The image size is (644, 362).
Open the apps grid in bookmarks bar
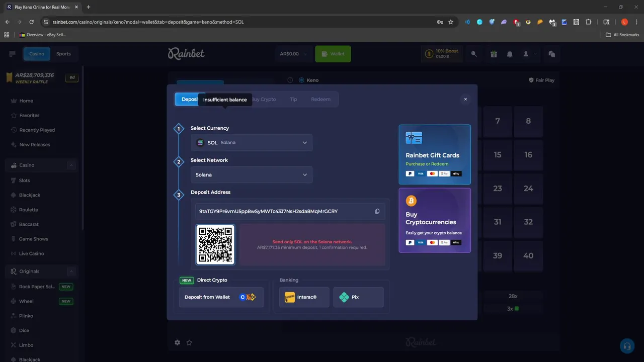click(x=7, y=35)
